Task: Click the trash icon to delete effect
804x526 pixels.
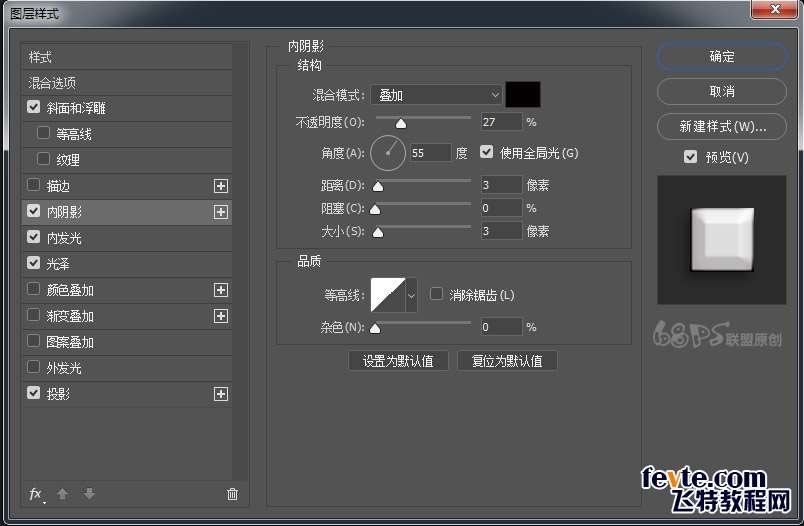Action: pyautogui.click(x=232, y=494)
